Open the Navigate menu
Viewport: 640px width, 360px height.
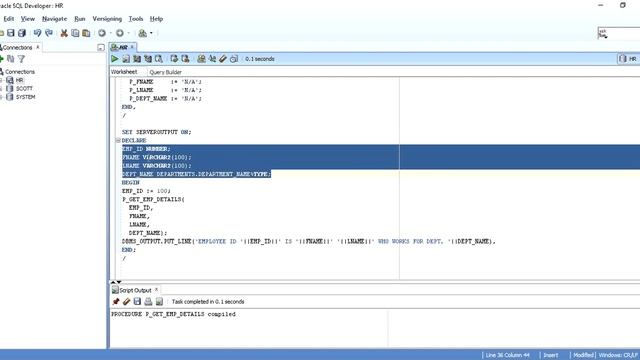point(54,19)
